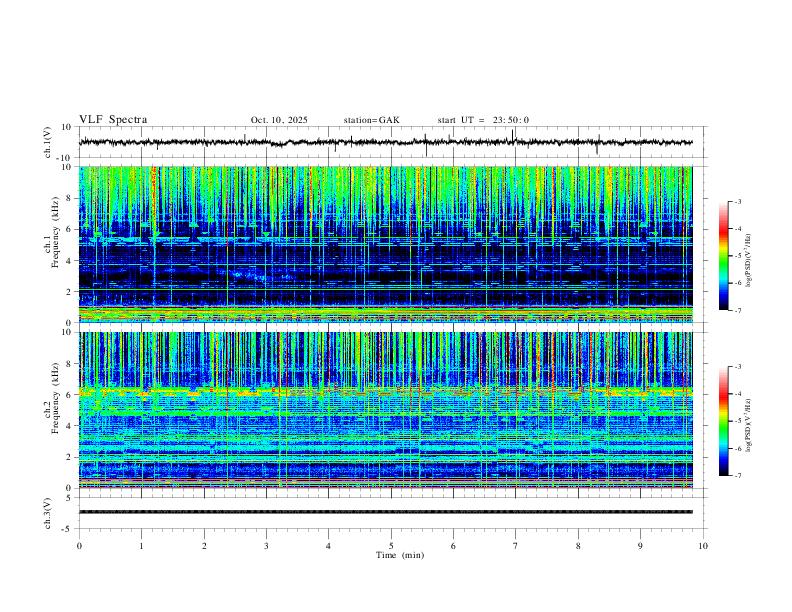Click the "5" tick on the ch.3(V) axis
792x612 pixels.
pyautogui.click(x=69, y=497)
